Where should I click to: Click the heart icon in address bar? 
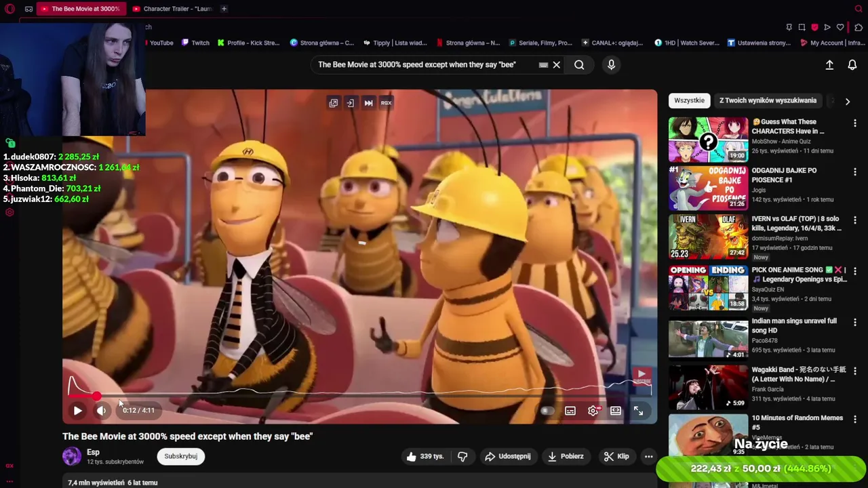[x=840, y=27]
